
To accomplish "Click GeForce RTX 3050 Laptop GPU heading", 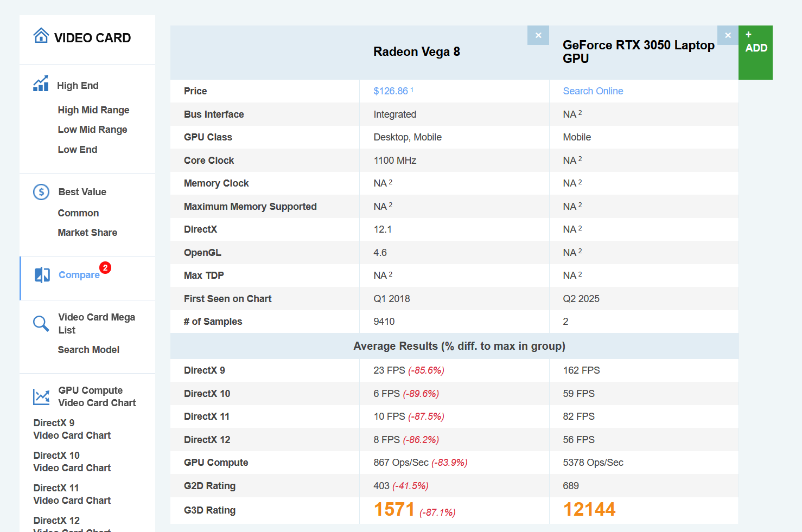I will pyautogui.click(x=639, y=52).
